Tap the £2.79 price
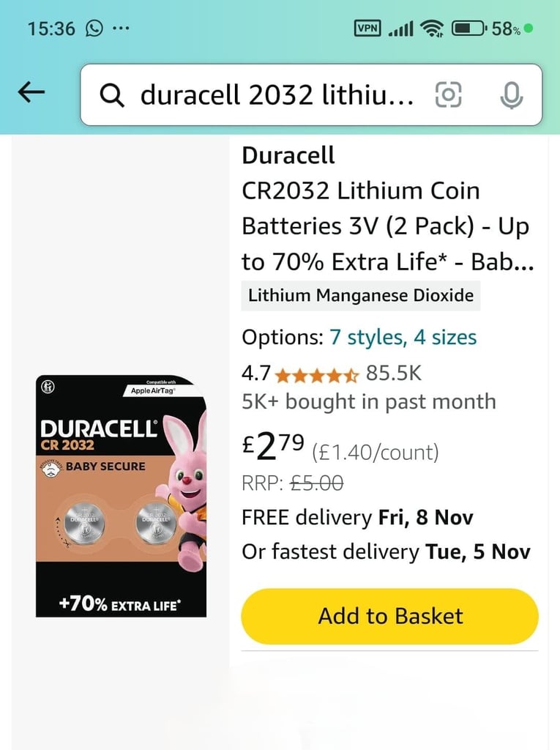The width and height of the screenshot is (560, 750). [273, 446]
